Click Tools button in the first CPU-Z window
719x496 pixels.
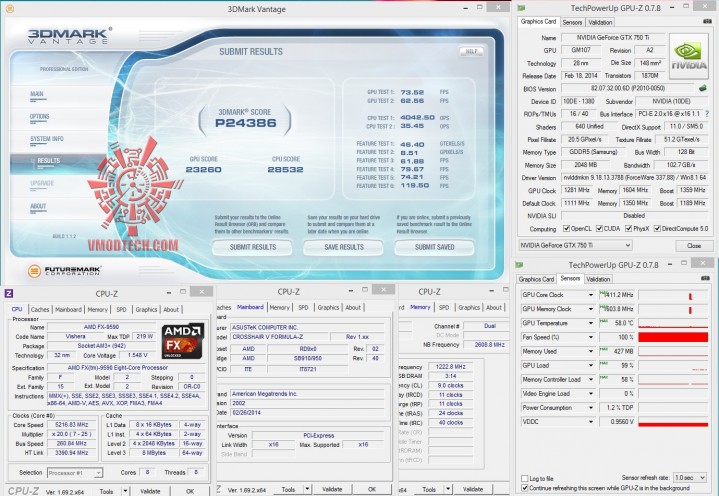(x=106, y=491)
